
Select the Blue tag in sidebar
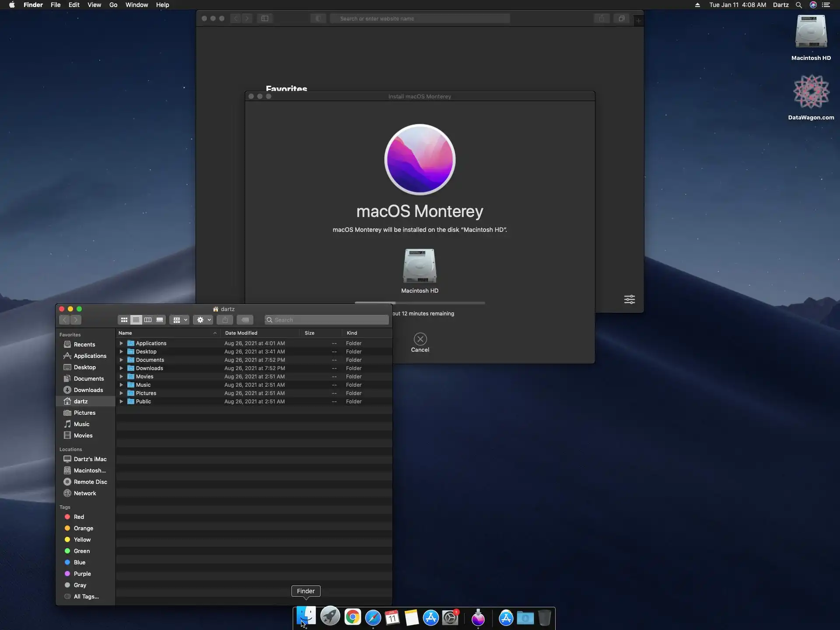coord(79,562)
